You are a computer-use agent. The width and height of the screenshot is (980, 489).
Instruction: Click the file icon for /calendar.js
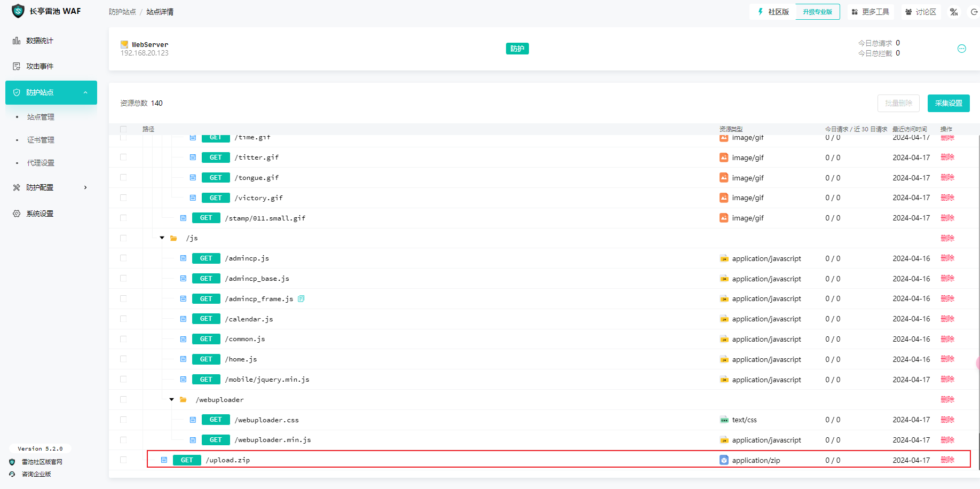pyautogui.click(x=183, y=319)
